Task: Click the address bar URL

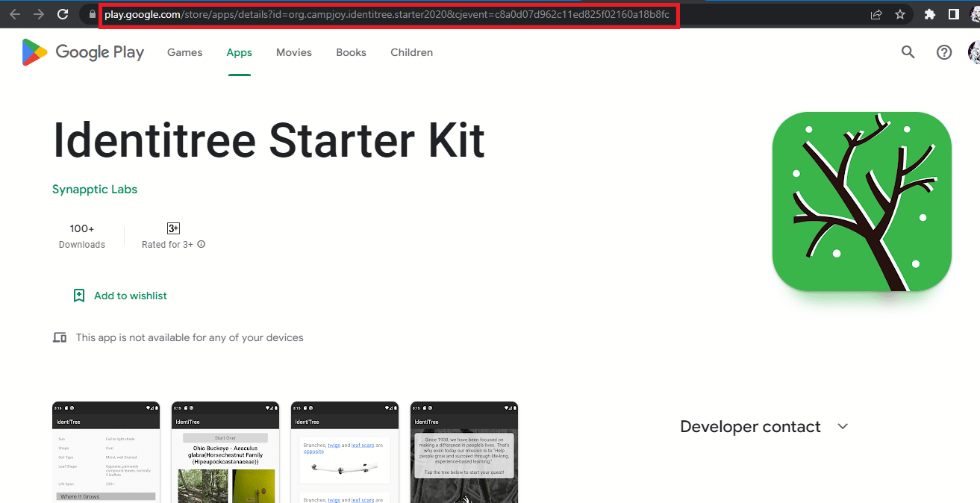Action: click(387, 14)
